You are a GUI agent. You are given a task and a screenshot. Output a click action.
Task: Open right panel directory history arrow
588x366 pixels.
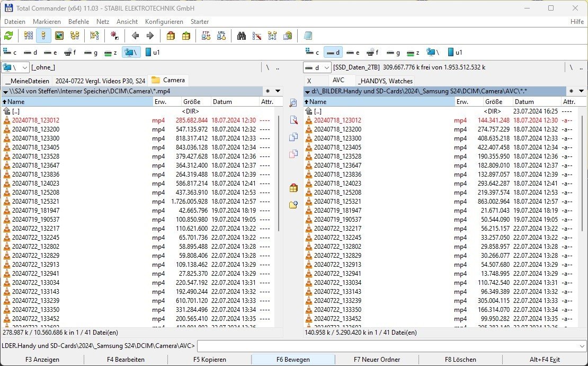[581, 91]
